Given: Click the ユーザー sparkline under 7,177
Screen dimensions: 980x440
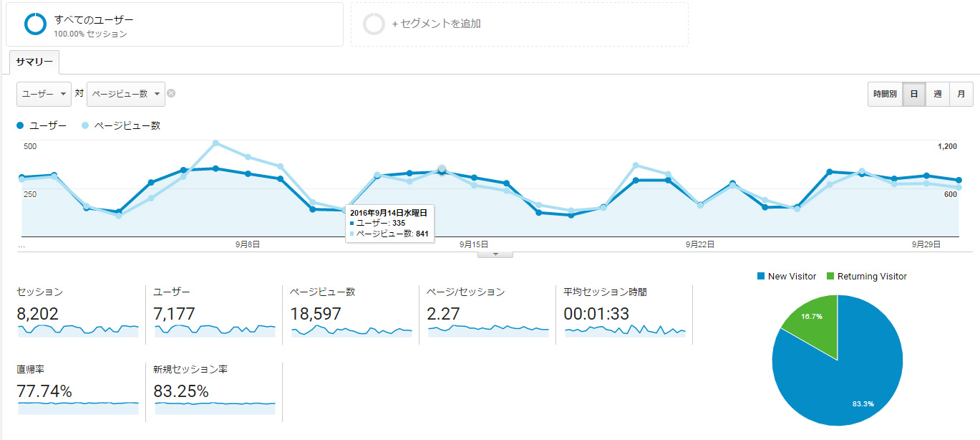Looking at the screenshot, I should [215, 330].
